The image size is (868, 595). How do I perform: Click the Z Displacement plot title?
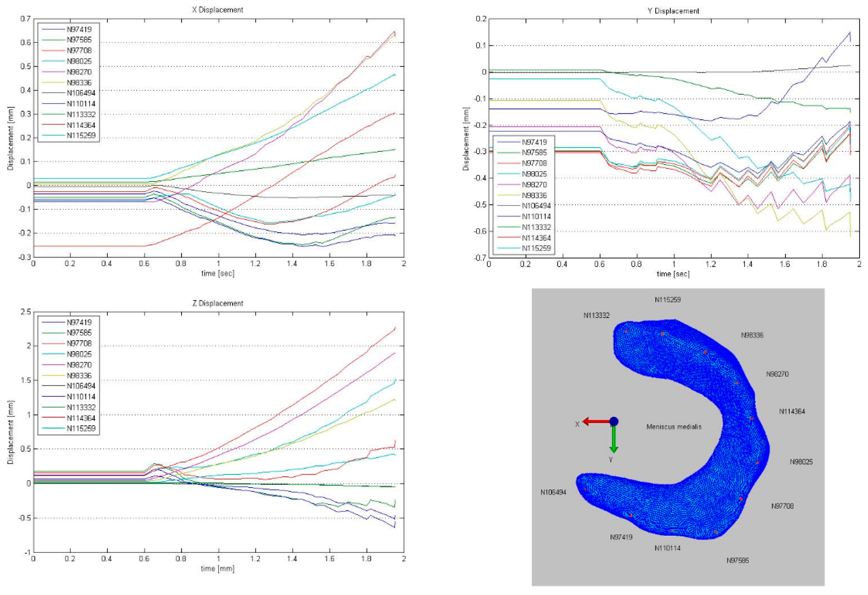click(x=217, y=303)
